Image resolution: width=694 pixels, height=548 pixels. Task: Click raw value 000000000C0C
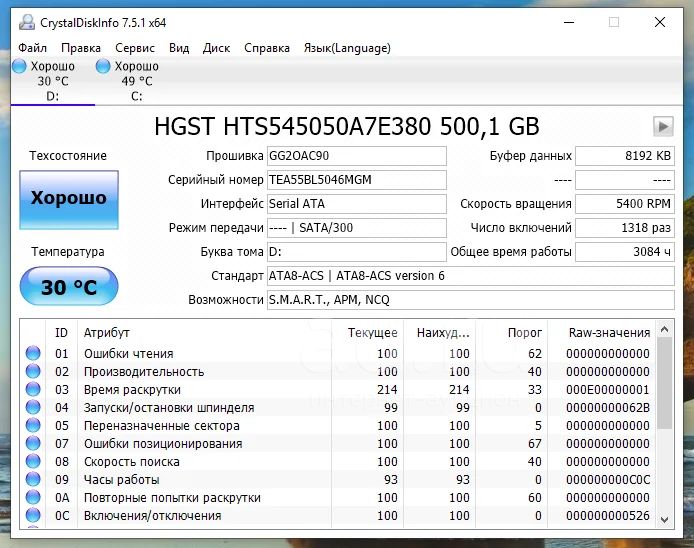(608, 479)
